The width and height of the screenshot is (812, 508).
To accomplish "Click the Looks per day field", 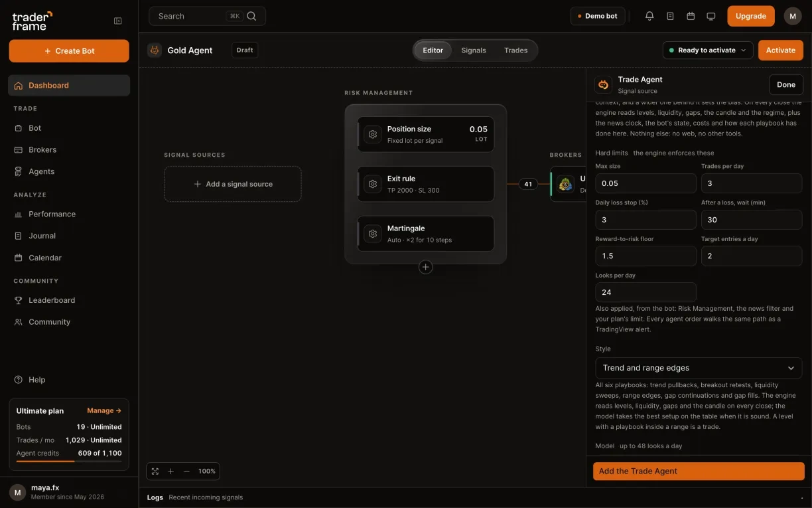I will (x=645, y=292).
